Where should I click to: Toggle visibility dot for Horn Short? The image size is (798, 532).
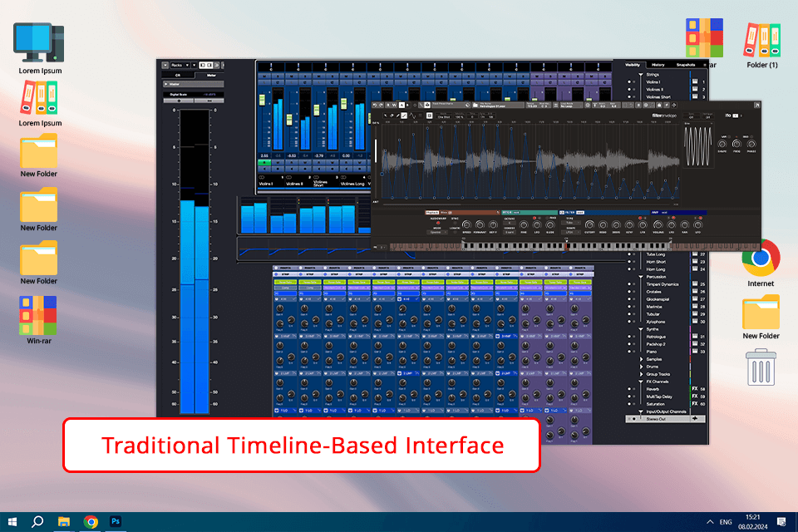click(629, 262)
